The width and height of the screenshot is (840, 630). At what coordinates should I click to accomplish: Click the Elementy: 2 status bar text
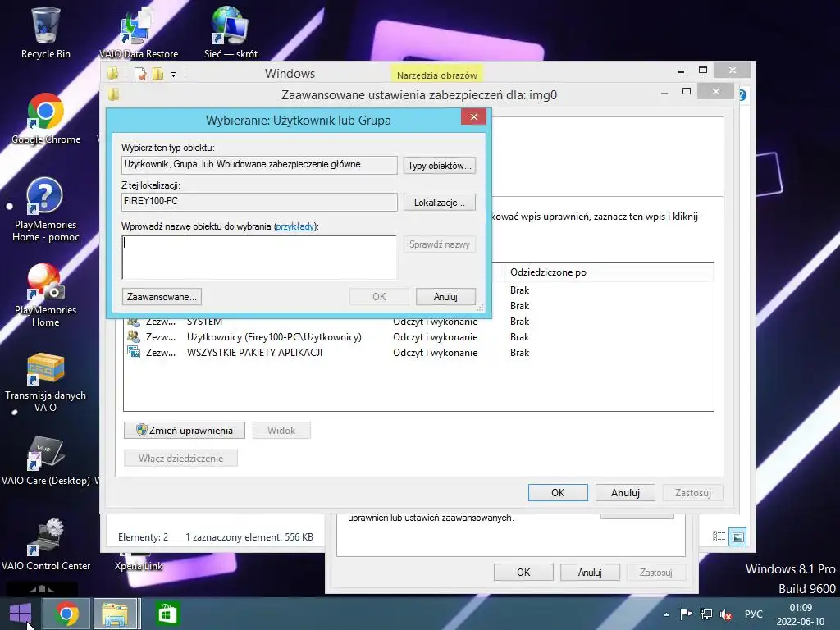[143, 536]
